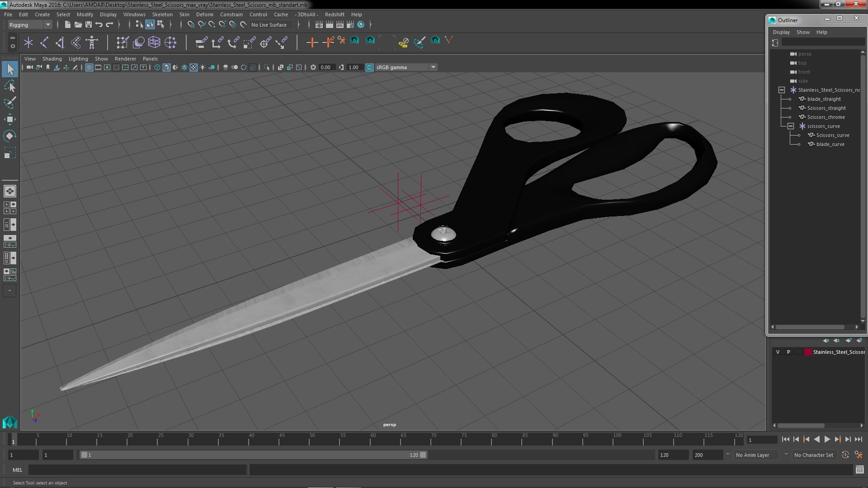Pick the Paint Selection tool
Image resolution: width=868 pixels, height=488 pixels.
[9, 103]
